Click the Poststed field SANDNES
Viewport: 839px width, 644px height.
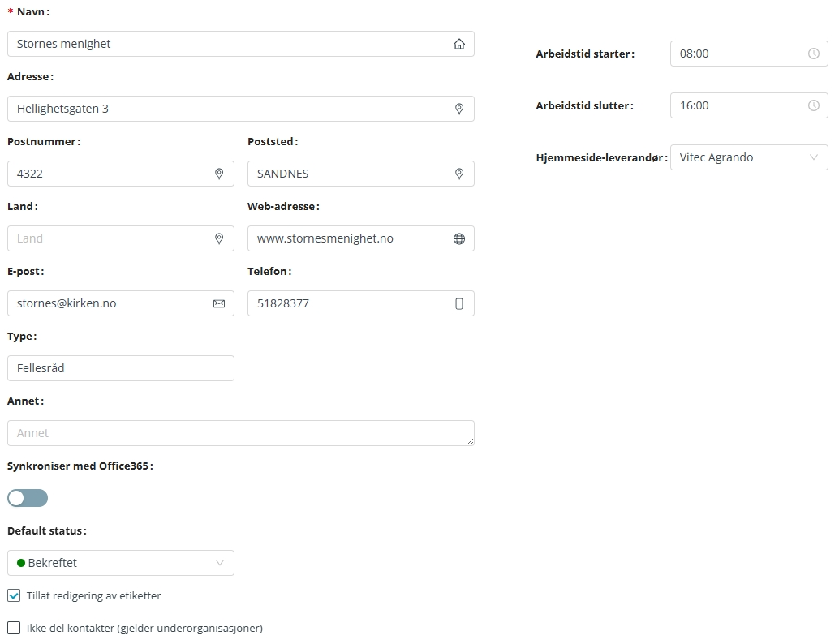360,174
